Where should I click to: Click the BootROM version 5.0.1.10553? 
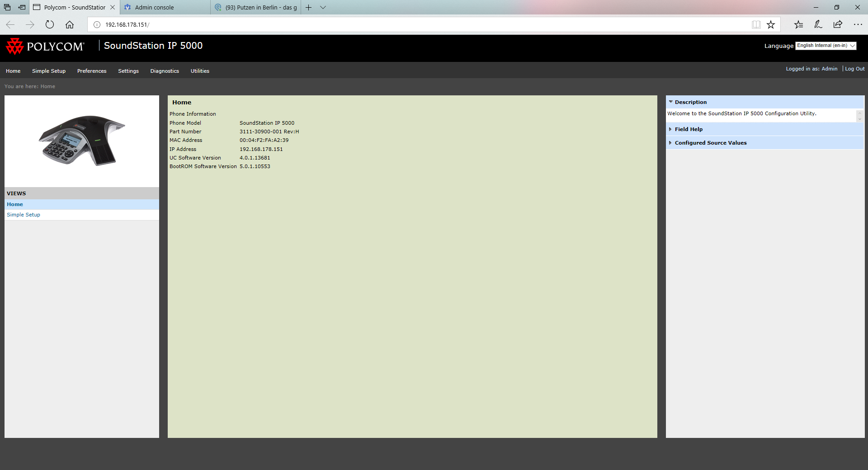click(x=255, y=166)
